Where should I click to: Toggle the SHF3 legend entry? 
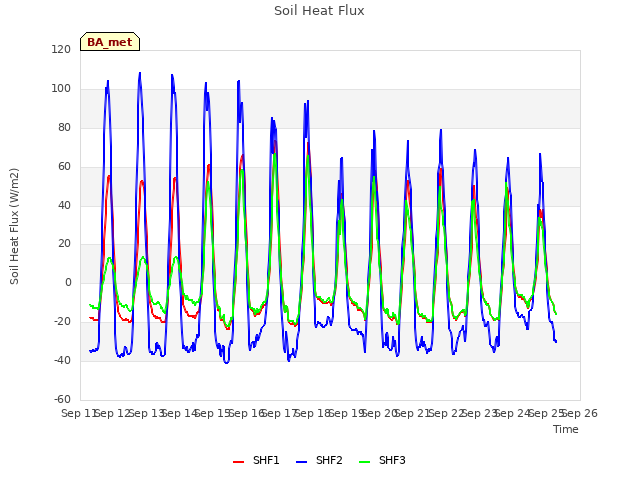click(x=382, y=460)
